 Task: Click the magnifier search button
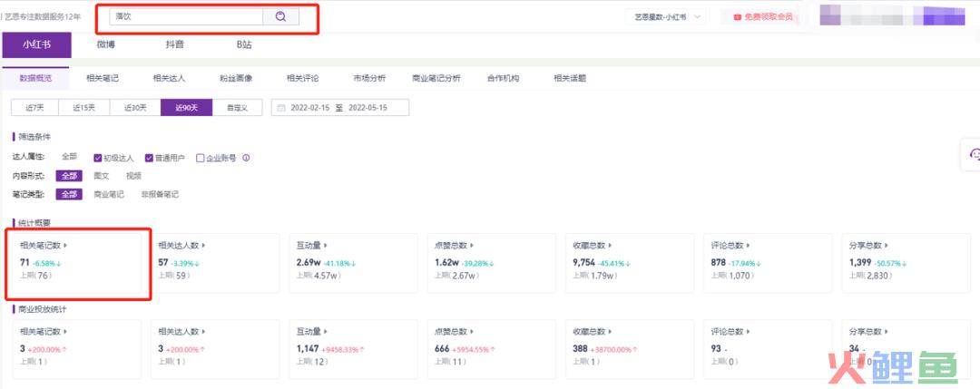(280, 17)
